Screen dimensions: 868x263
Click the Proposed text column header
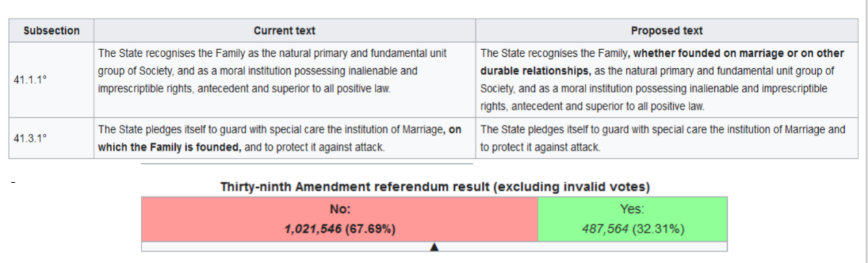coord(666,31)
